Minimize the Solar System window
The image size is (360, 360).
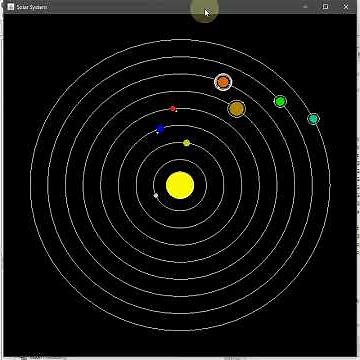tap(305, 7)
